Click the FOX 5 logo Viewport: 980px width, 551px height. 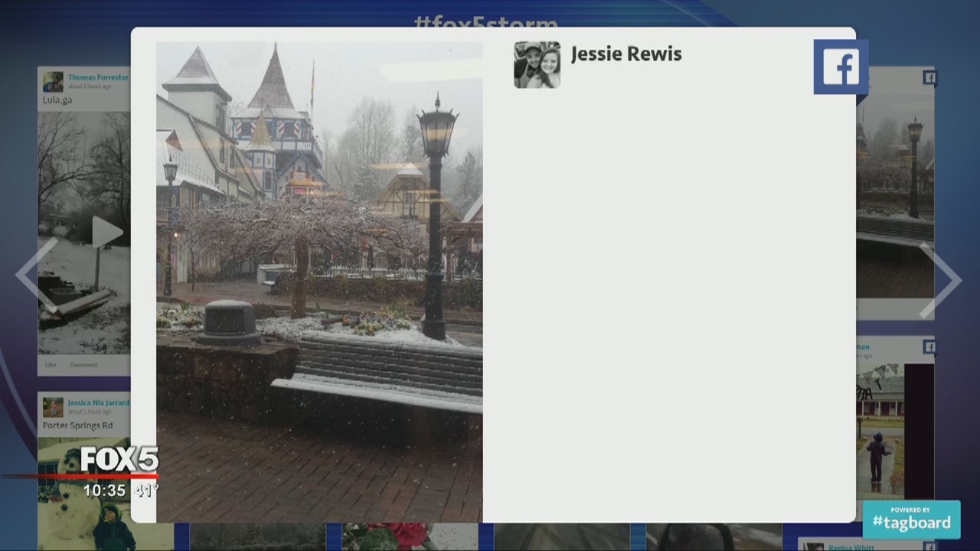(x=119, y=460)
